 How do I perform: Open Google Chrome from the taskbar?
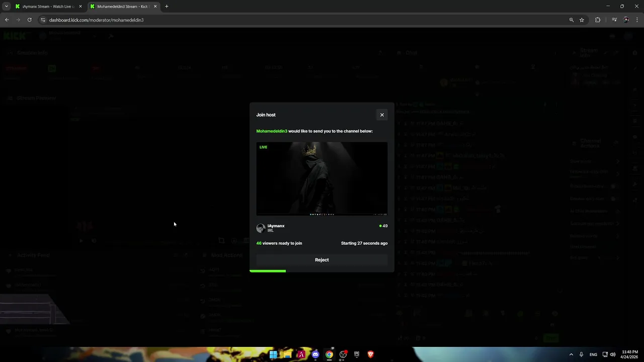click(329, 354)
